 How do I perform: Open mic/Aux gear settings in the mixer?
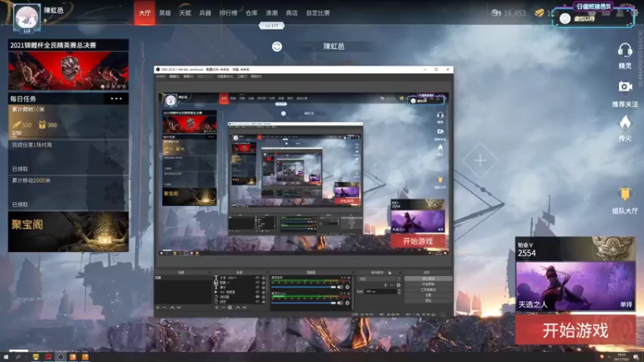point(348,303)
